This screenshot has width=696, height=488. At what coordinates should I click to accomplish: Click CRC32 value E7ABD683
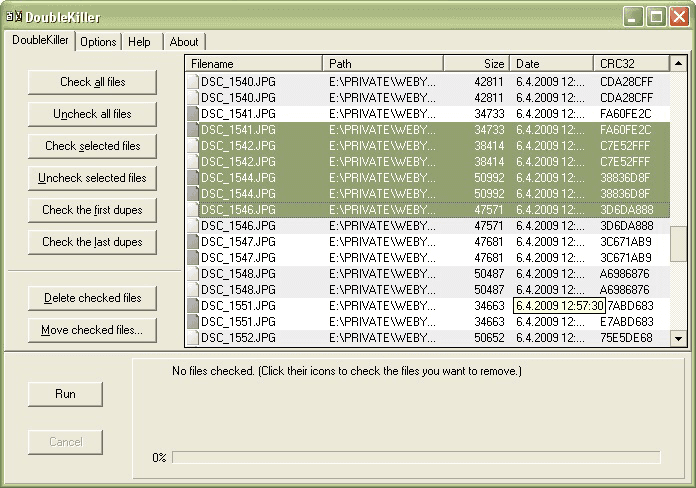(626, 321)
